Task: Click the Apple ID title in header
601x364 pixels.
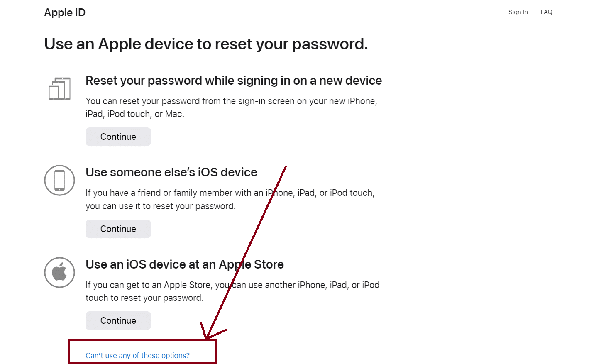Action: click(x=65, y=12)
